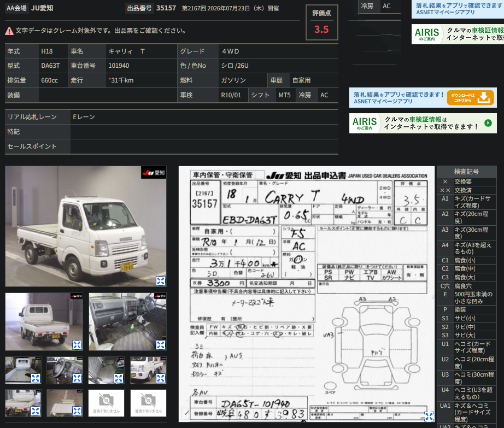504x428 pixels.
Task: Click the green arrow on AIRIS banner
Action: coord(488,123)
